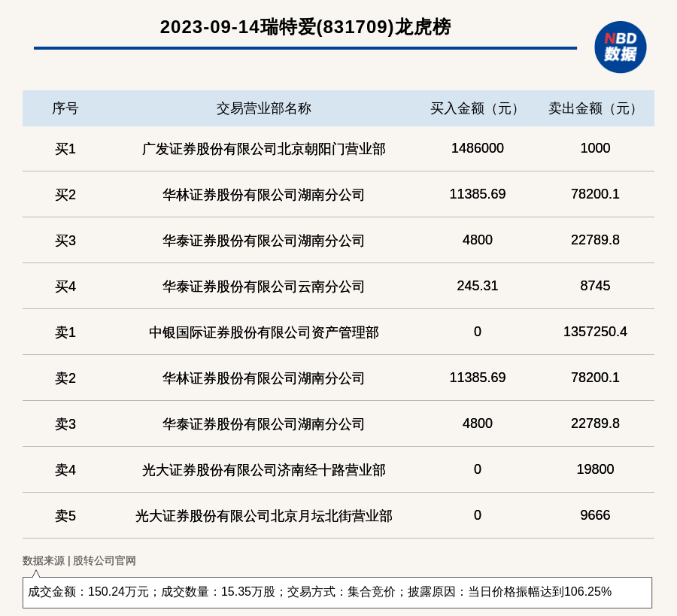
Task: Click the sell amount 8745
Action: tap(595, 285)
